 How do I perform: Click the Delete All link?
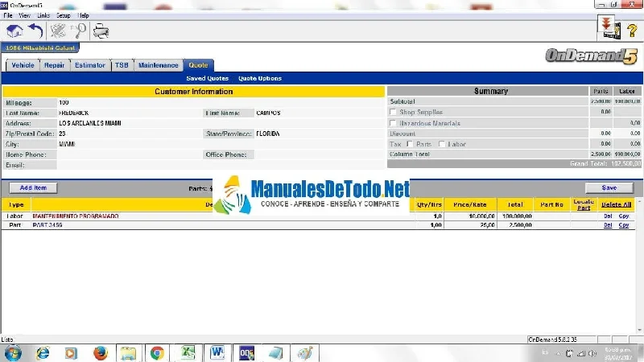point(616,205)
